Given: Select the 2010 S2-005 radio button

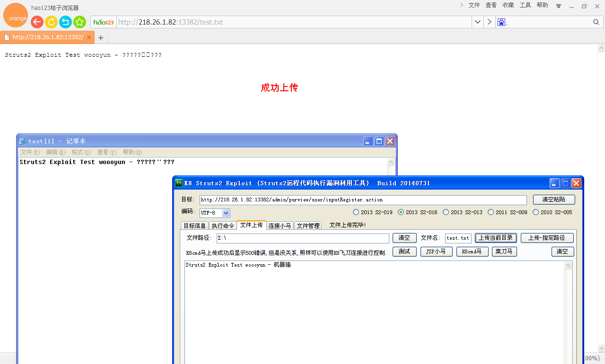Looking at the screenshot, I should pos(536,212).
